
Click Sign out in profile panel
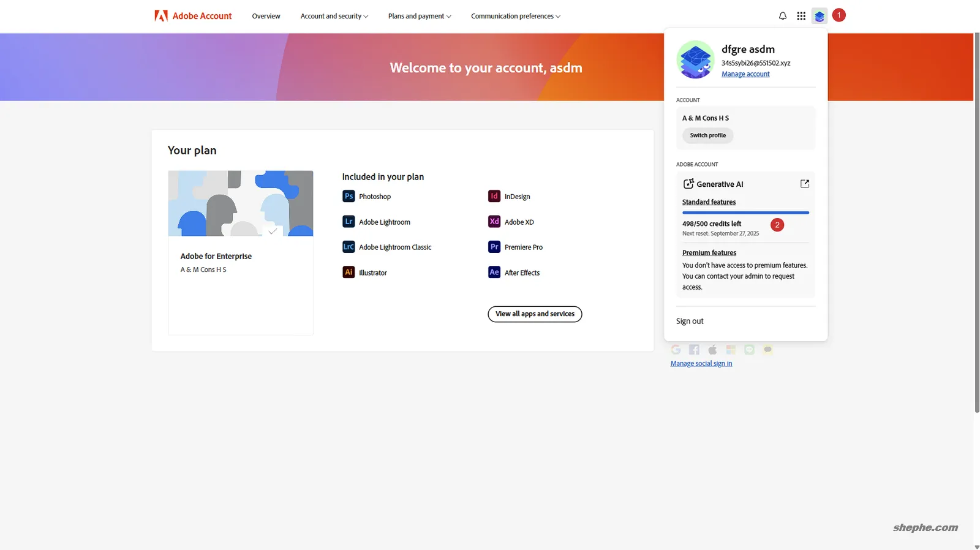point(690,321)
